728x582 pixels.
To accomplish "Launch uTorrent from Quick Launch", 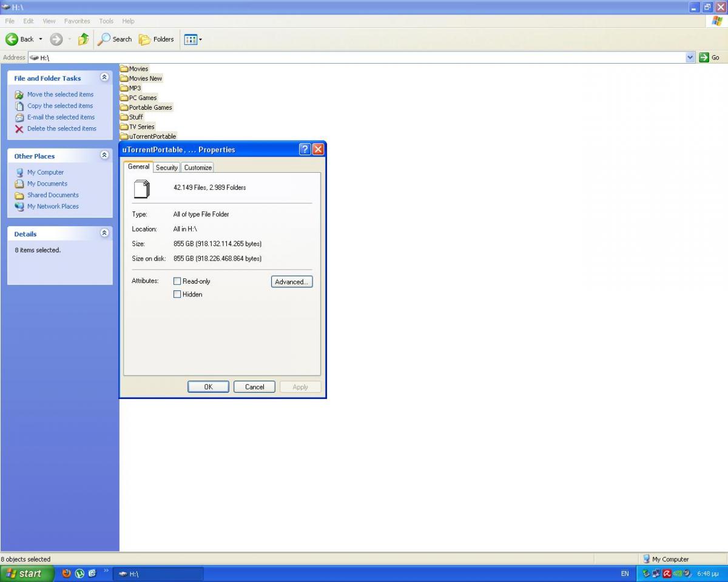I will (79, 573).
